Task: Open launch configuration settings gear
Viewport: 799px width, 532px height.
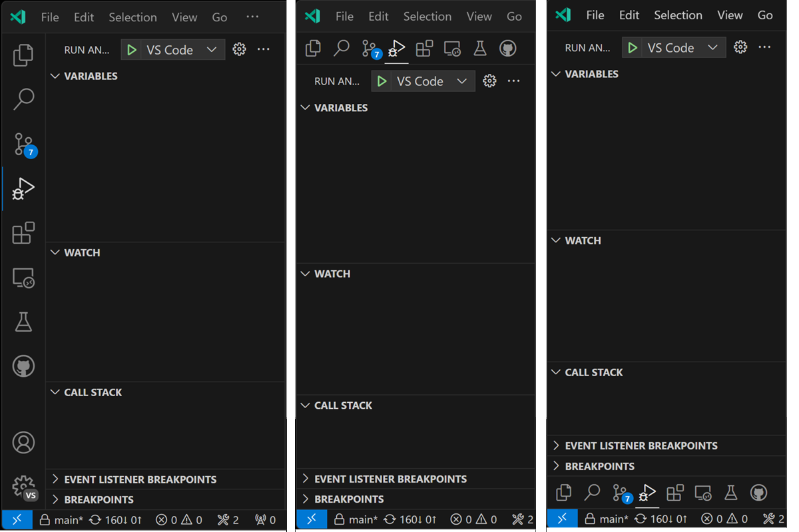Action: (239, 49)
